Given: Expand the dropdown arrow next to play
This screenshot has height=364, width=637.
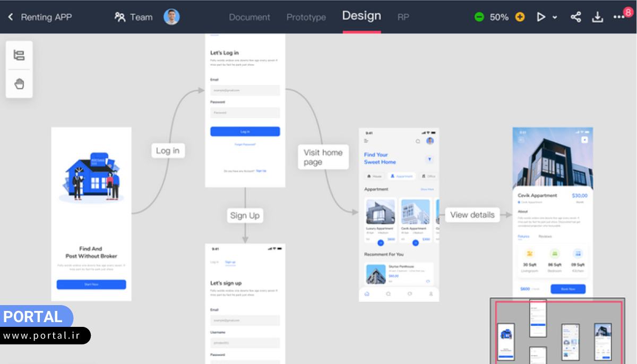Looking at the screenshot, I should click(x=555, y=18).
